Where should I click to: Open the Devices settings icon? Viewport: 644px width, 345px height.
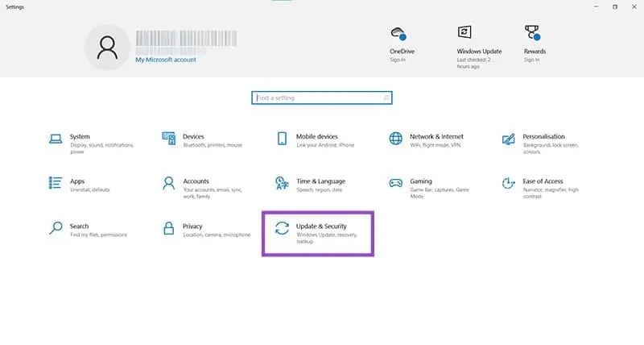(168, 139)
